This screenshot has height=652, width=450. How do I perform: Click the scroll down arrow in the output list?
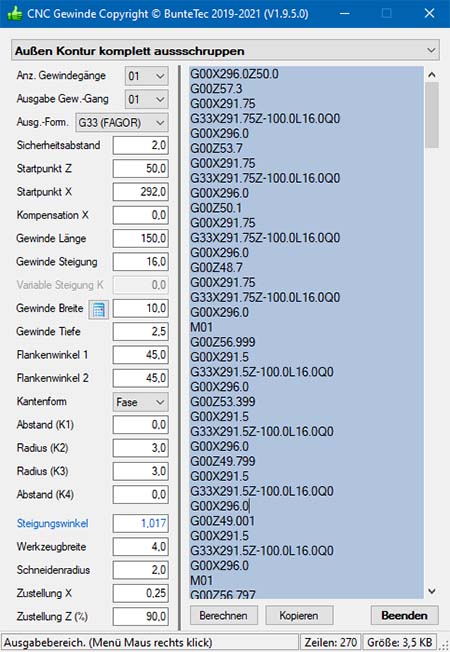coord(432,591)
